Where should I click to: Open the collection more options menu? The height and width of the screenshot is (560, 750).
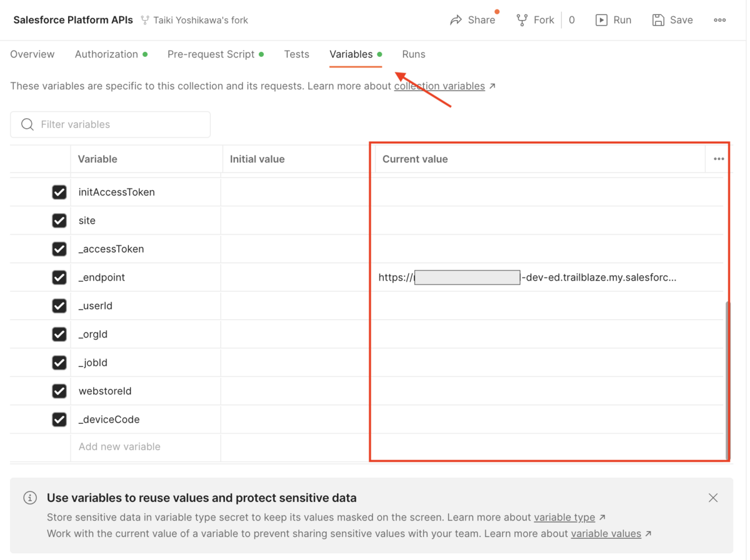pyautogui.click(x=720, y=20)
